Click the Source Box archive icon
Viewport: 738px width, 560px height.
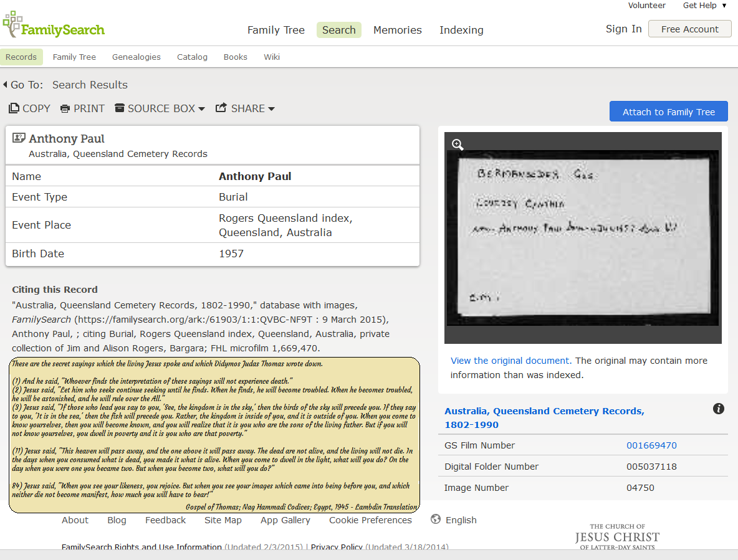(x=120, y=108)
